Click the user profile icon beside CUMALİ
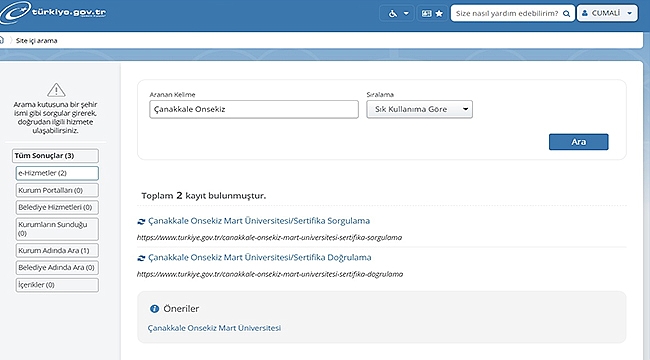The width and height of the screenshot is (650, 360). point(585,13)
